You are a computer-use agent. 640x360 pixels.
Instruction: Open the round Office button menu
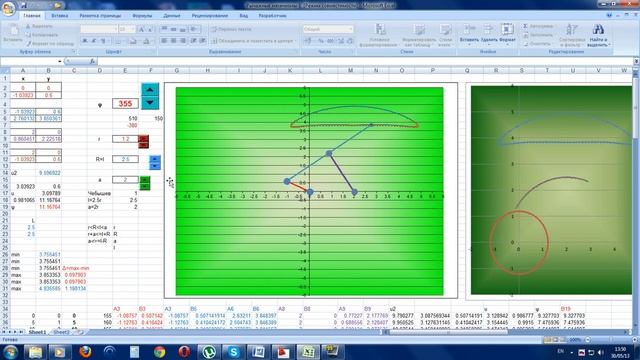point(8,8)
